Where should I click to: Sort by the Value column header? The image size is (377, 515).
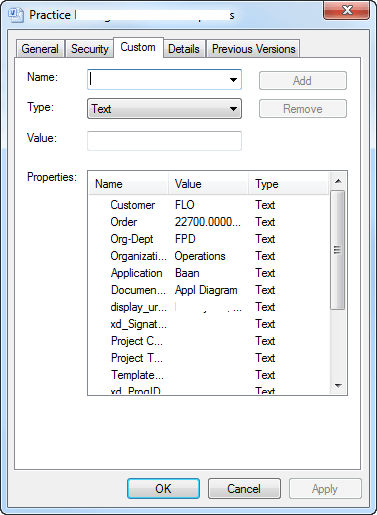tap(208, 184)
